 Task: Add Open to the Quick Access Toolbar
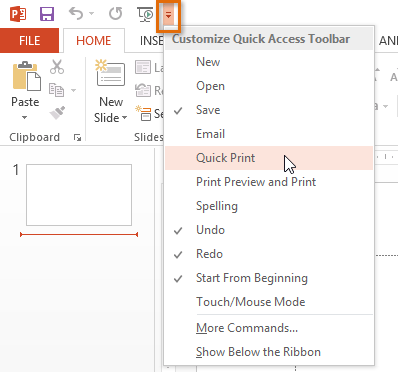(269, 86)
